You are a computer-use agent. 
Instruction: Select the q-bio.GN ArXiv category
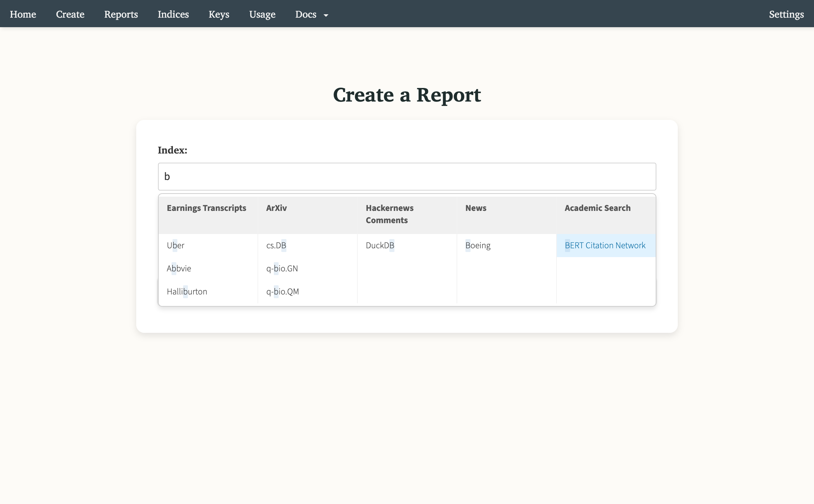282,268
